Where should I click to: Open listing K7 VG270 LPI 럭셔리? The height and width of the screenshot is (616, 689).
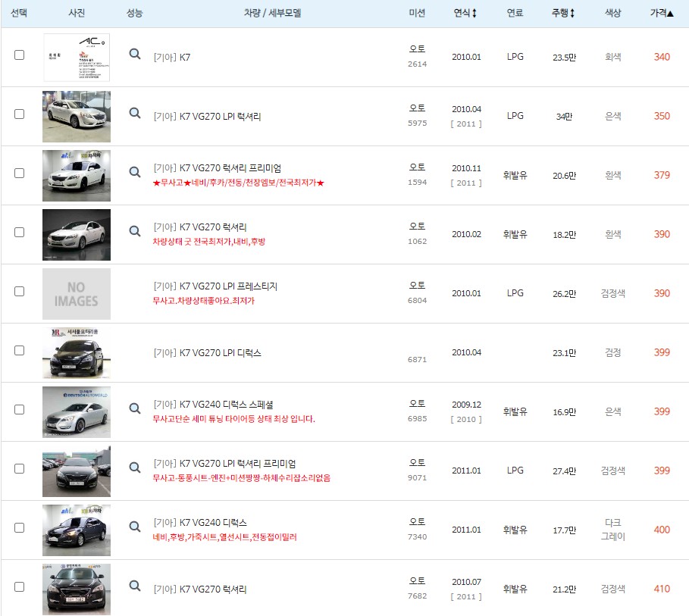click(x=207, y=117)
